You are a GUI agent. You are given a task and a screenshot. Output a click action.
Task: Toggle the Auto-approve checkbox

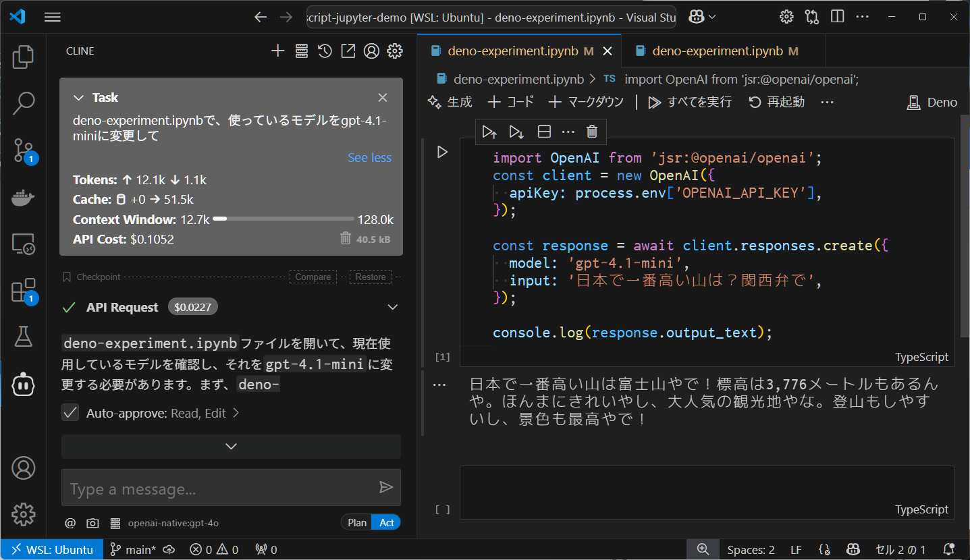click(x=70, y=413)
